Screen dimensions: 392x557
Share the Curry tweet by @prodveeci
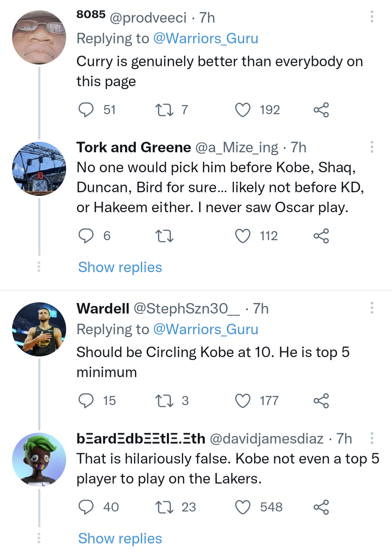322,110
